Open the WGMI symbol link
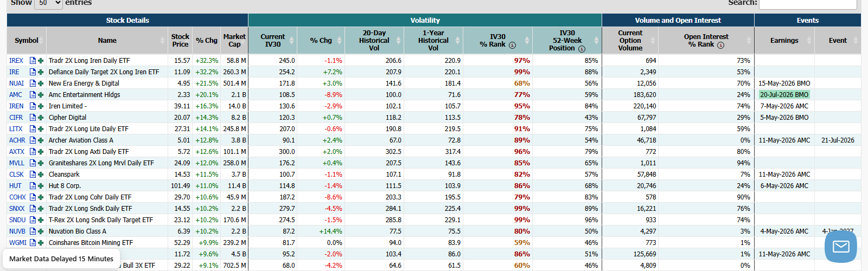Screen dimensions: 868x271 [18, 243]
